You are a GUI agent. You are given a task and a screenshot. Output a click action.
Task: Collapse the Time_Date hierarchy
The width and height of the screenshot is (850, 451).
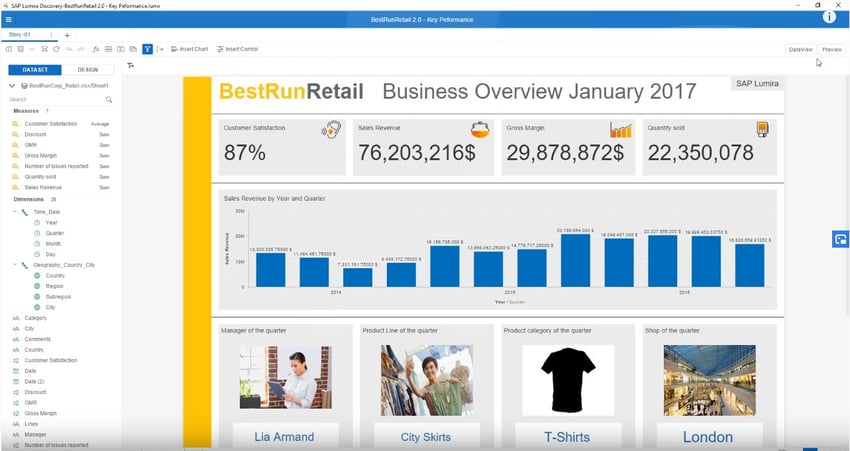point(15,212)
